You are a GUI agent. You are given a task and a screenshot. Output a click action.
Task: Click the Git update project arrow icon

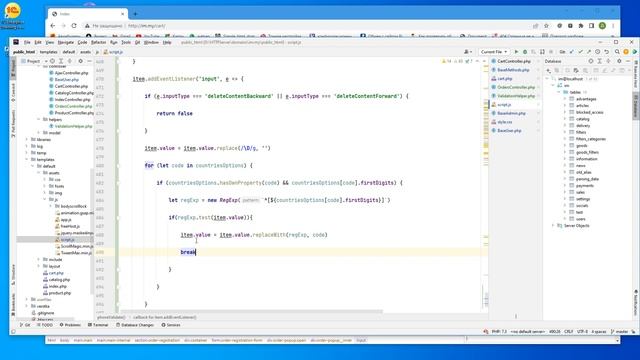(x=571, y=52)
